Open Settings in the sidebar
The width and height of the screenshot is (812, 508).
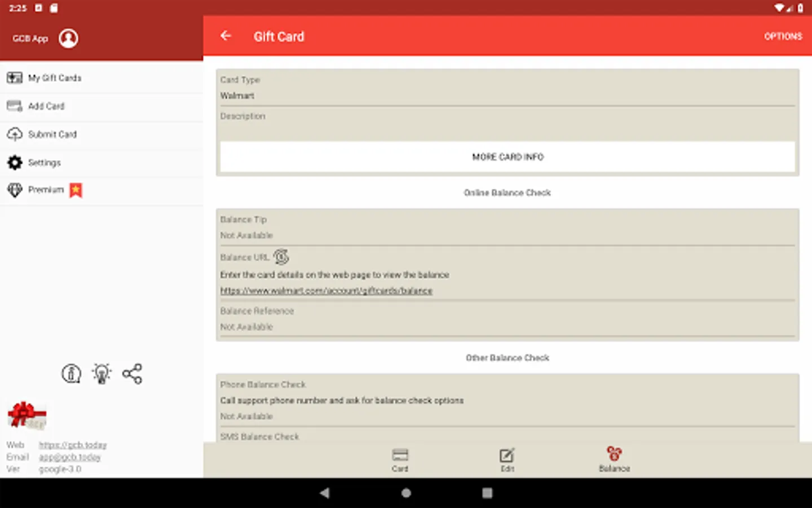101,163
